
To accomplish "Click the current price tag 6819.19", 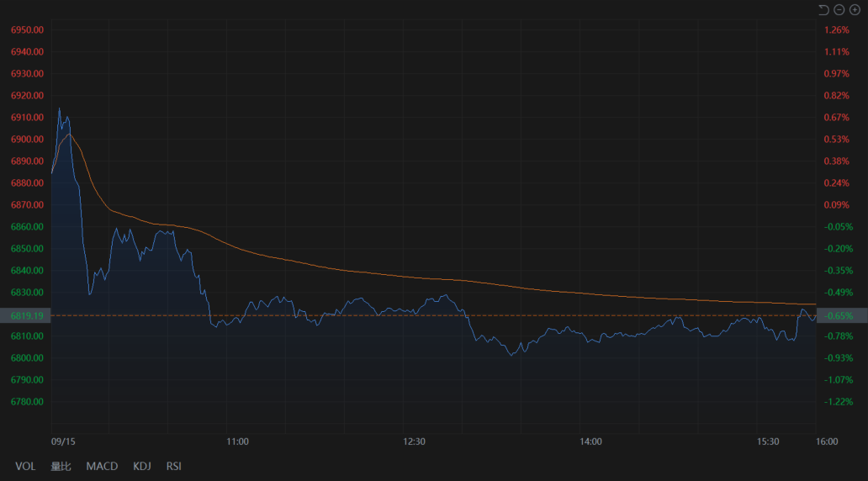I will pyautogui.click(x=26, y=315).
